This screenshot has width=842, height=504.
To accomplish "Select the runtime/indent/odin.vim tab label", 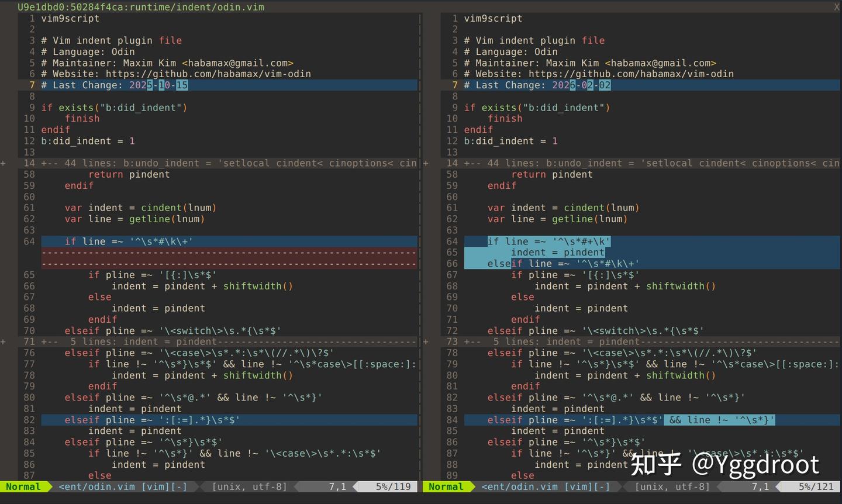I will tap(141, 7).
